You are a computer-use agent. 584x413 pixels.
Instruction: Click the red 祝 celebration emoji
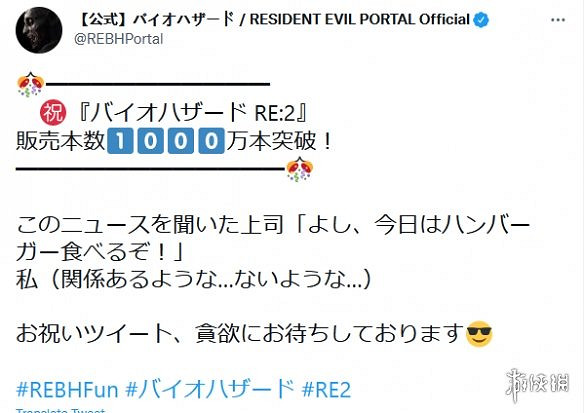(53, 112)
